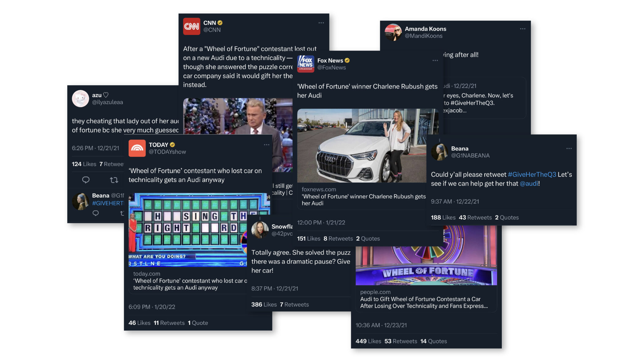Open the three-dot menu on the TODAY tweet
Screen dimensions: 644x362
click(266, 145)
